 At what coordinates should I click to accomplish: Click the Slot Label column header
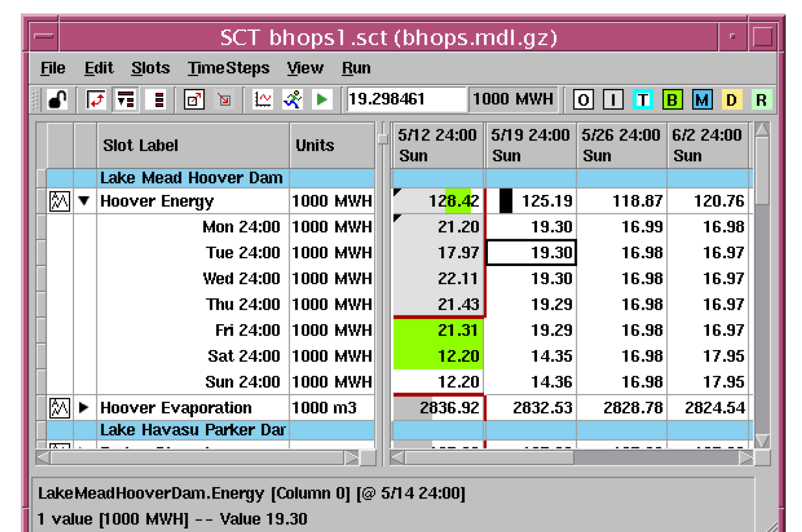(193, 146)
